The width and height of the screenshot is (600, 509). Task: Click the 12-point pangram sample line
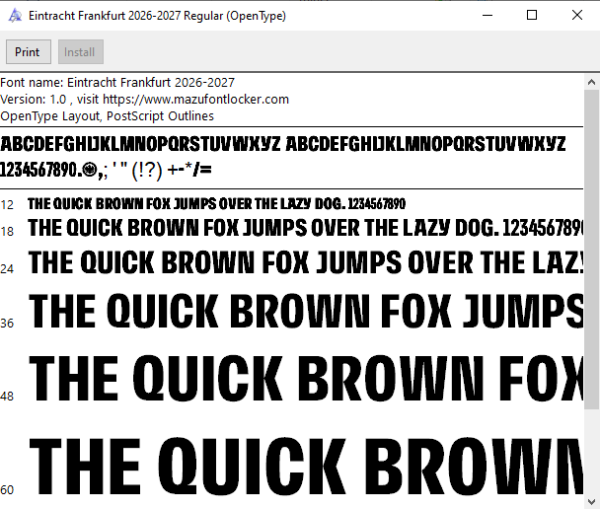217,204
